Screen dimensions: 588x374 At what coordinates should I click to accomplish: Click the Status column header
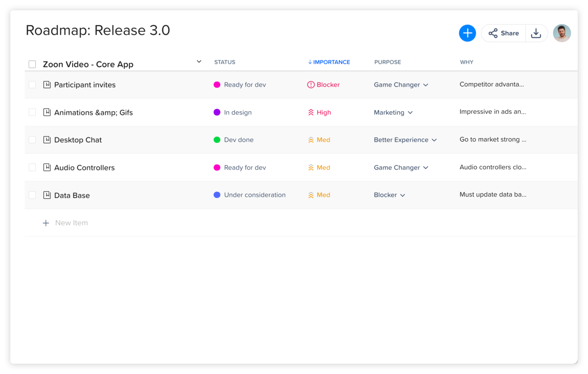pyautogui.click(x=225, y=62)
